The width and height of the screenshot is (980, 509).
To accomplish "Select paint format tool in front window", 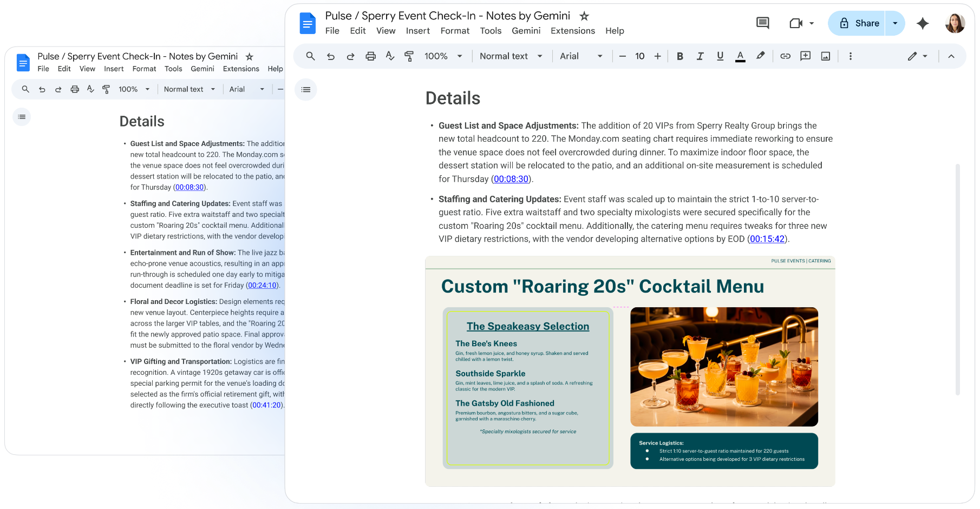I will (409, 56).
